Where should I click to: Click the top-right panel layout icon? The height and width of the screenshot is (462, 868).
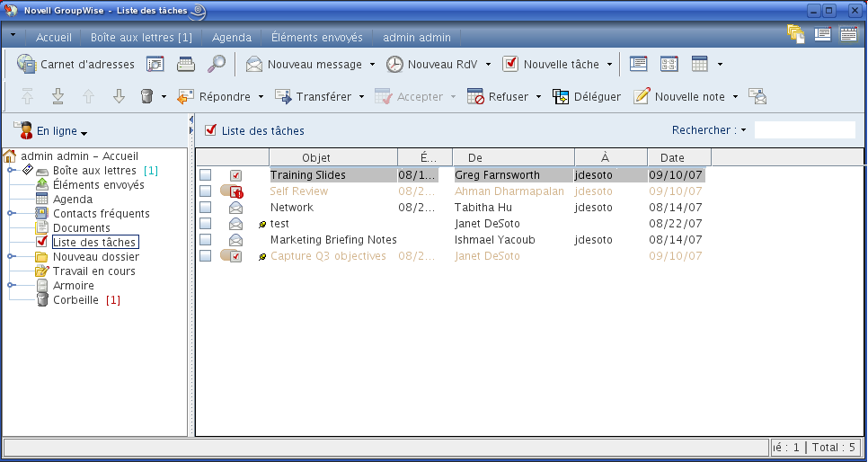click(822, 34)
